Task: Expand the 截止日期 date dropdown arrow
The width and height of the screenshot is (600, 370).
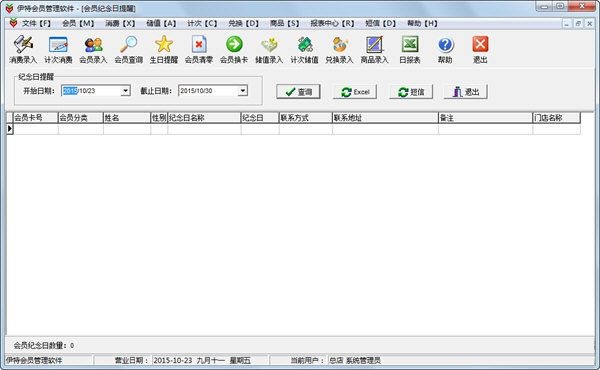Action: tap(243, 91)
